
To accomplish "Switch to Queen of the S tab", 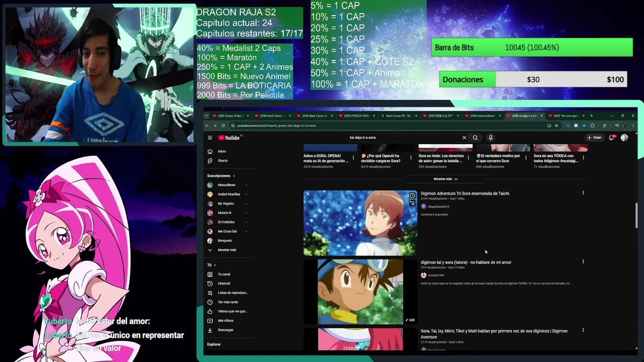I will (229, 116).
